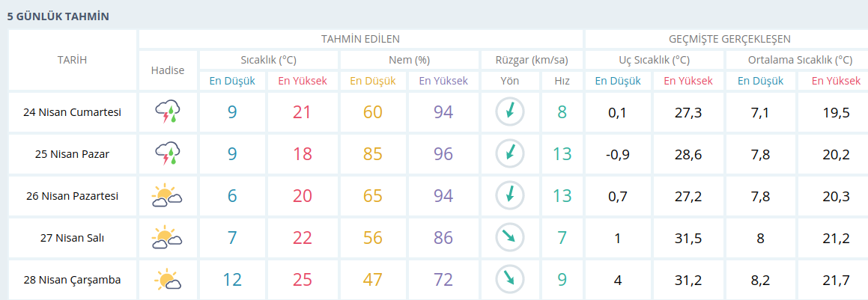The width and height of the screenshot is (868, 300).
Task: Click the TAHMİN EDİLEN header
Action: (x=360, y=39)
